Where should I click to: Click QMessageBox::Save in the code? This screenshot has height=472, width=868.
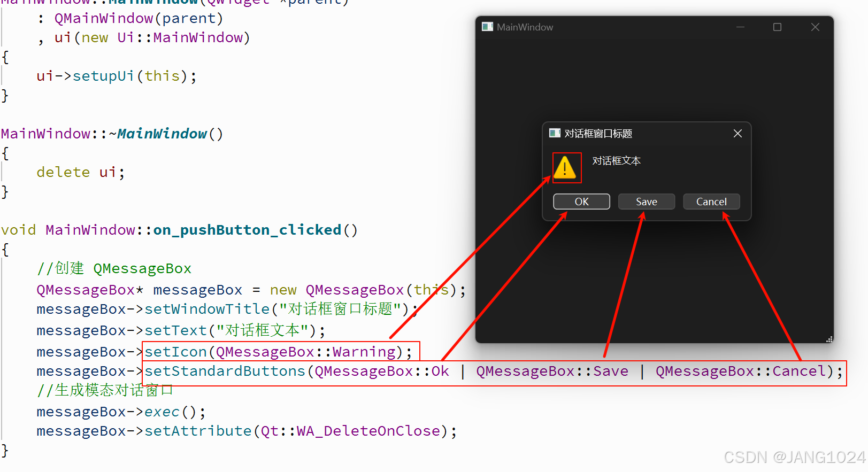tap(552, 371)
